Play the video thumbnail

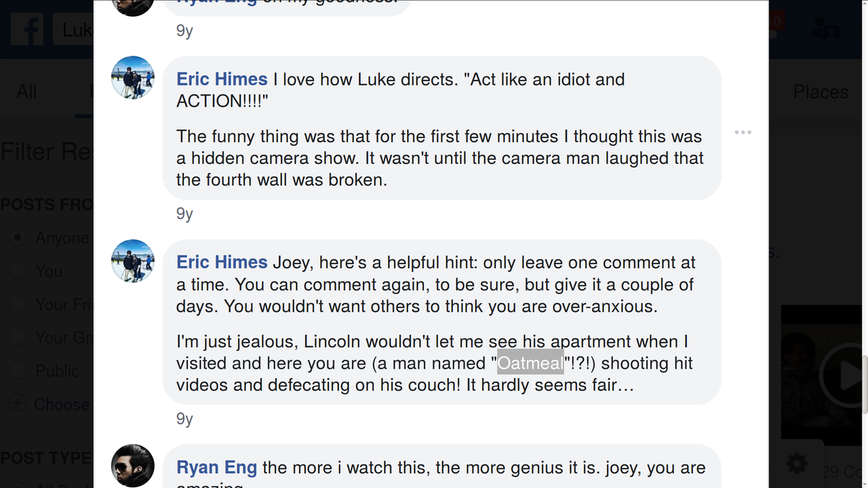click(844, 375)
